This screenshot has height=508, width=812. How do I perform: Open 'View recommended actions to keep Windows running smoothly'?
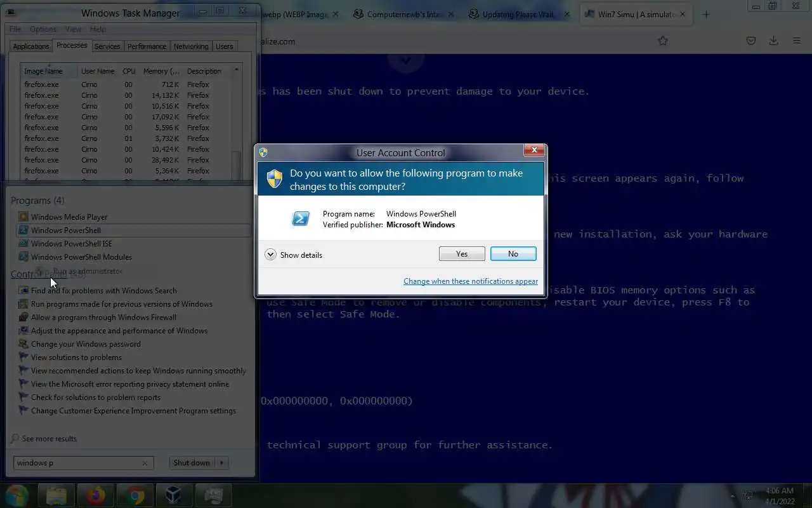point(138,371)
